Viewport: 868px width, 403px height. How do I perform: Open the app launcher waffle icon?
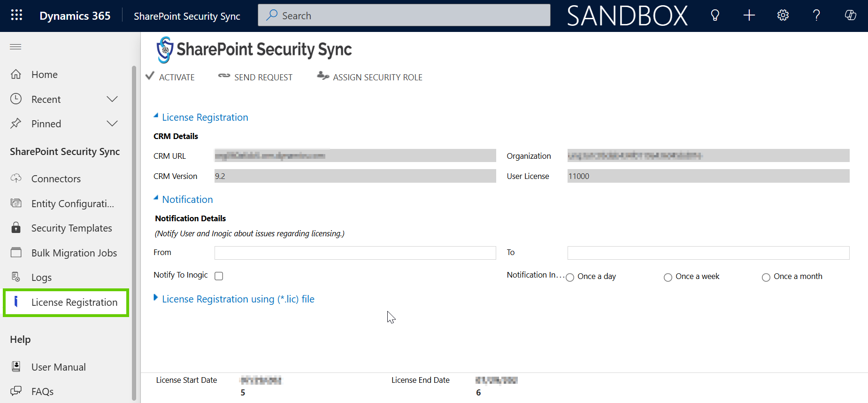click(x=16, y=15)
